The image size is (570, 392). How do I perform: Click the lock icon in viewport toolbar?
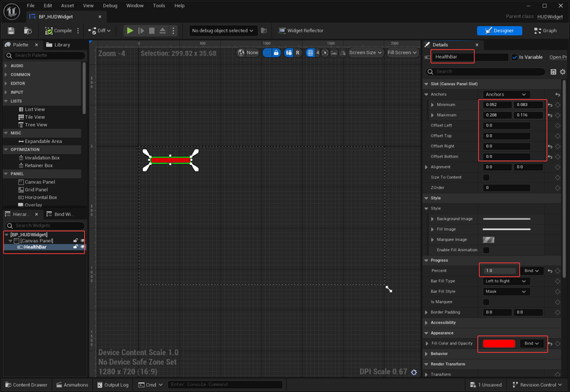point(276,52)
